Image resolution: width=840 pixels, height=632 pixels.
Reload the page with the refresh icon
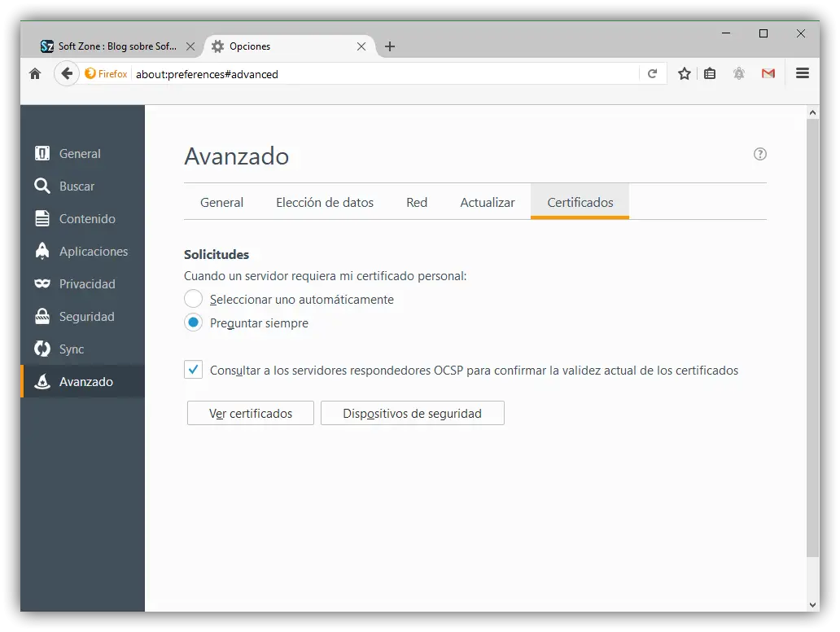[652, 74]
